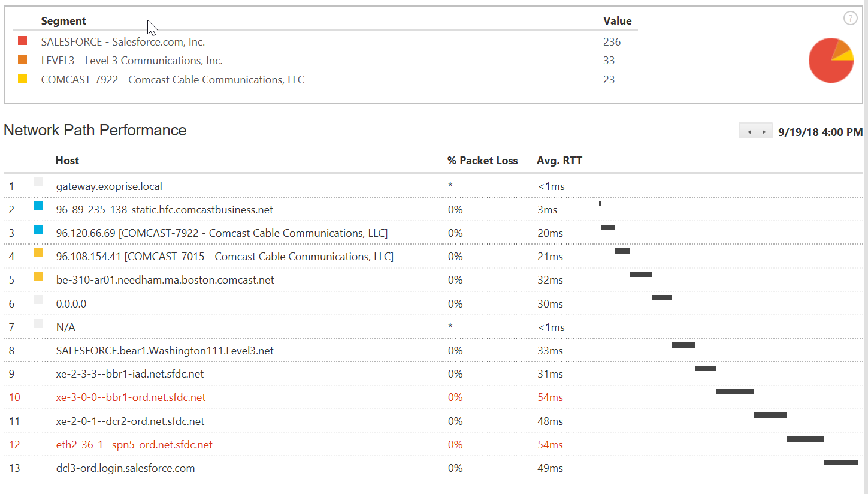Select host SALESFORCE.bear1.Washington111.Level3.net

[165, 351]
